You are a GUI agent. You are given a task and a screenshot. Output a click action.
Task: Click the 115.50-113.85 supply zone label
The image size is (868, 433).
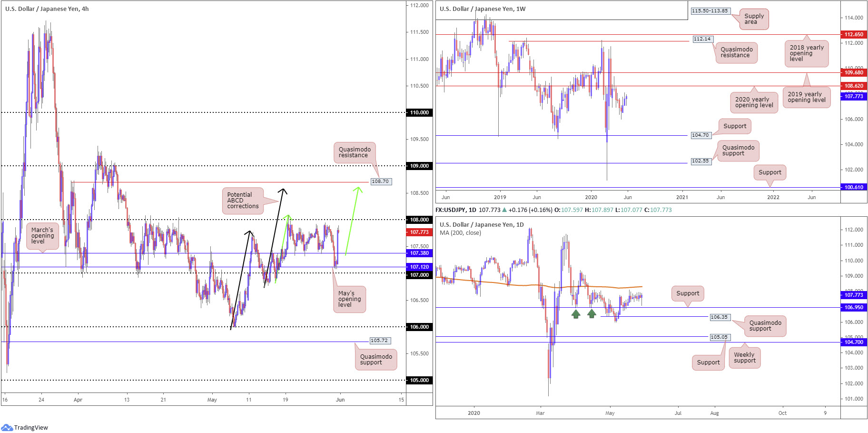pyautogui.click(x=710, y=10)
